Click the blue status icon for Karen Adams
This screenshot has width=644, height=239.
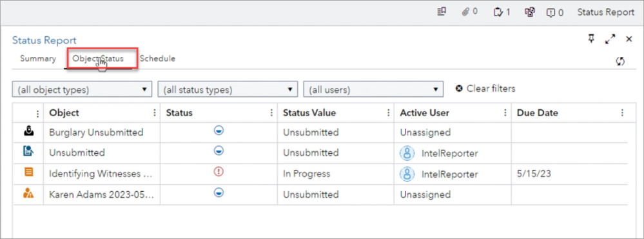[219, 192]
